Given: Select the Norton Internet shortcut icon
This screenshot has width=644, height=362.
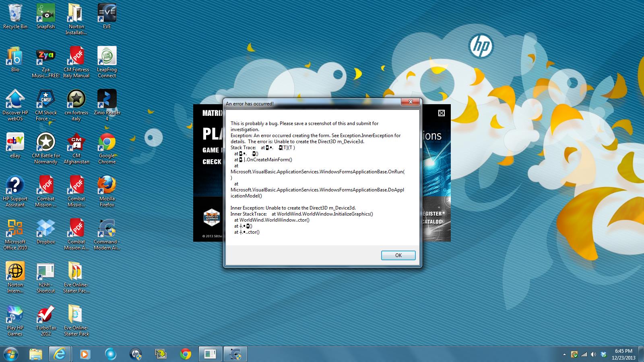Looking at the screenshot, I should point(15,278).
